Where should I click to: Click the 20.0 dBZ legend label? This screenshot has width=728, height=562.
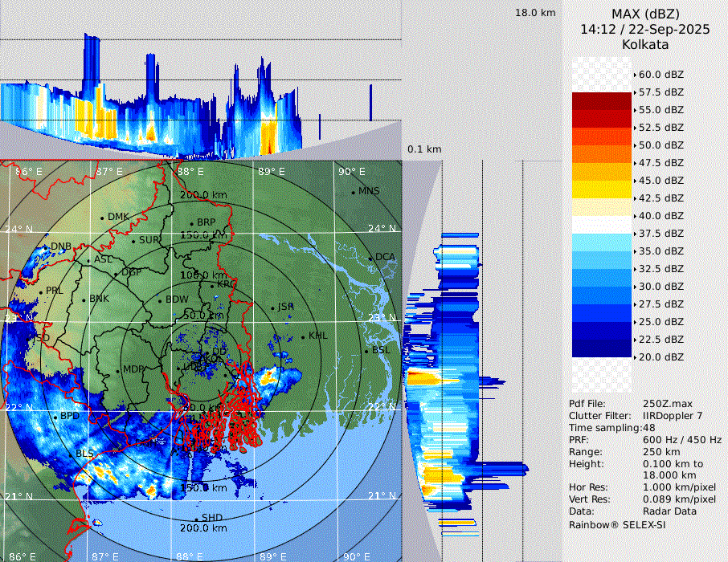[661, 356]
